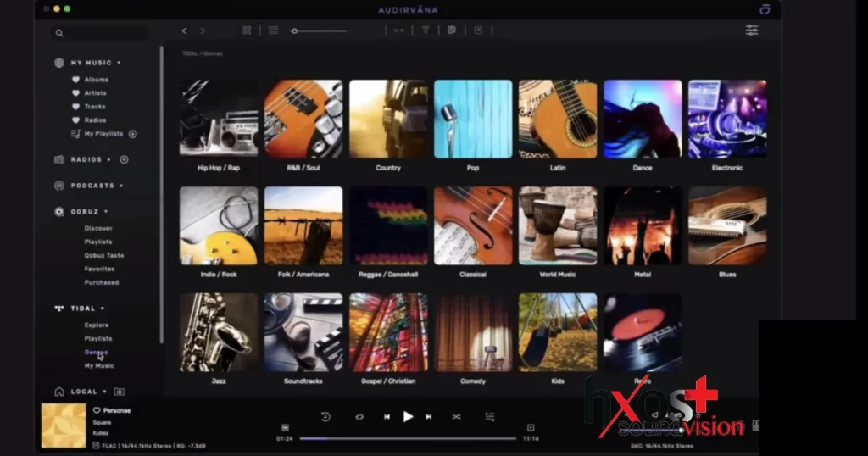The height and width of the screenshot is (456, 868).
Task: Open the Soundtracks genre
Action: (303, 332)
